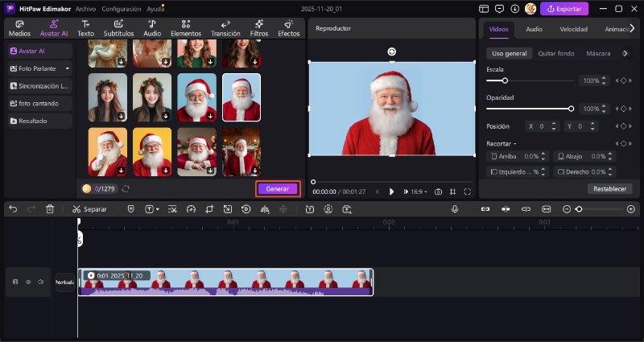Select Avatar AI in the sidebar

pos(39,51)
